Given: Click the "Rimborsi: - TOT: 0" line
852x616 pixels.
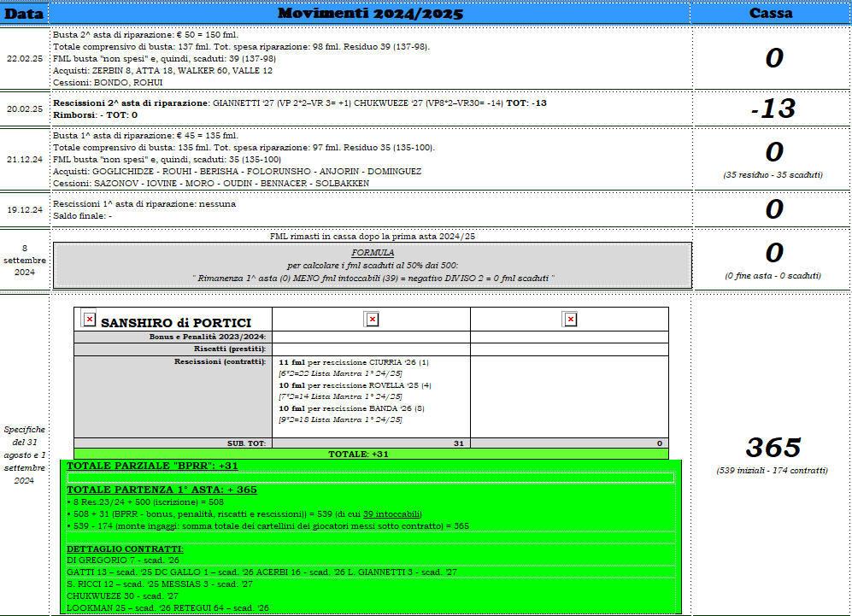Looking at the screenshot, I should point(95,115).
